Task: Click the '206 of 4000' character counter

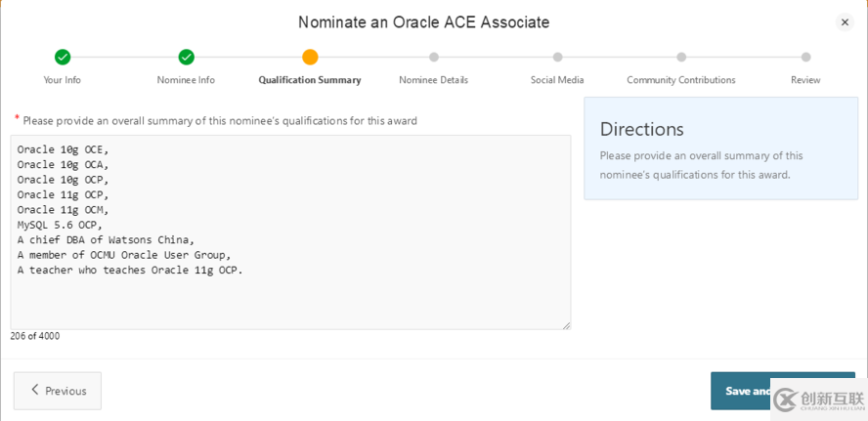Action: coord(35,336)
